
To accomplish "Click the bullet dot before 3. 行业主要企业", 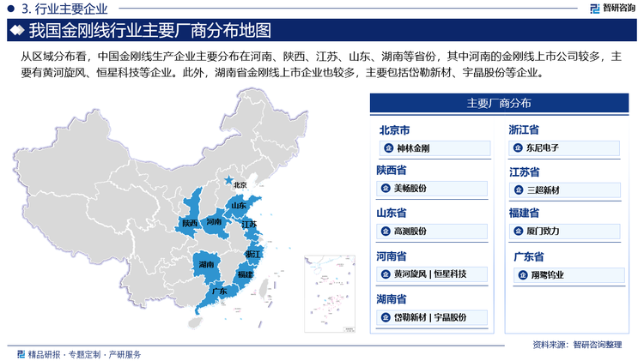I will pos(11,9).
